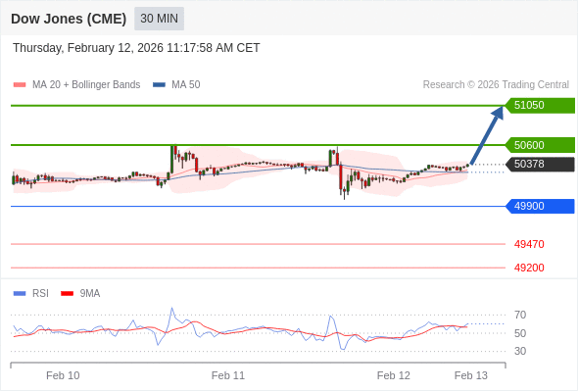Toggle the MA 20 + Bollinger Bands legend
The image size is (578, 392).
pos(76,85)
